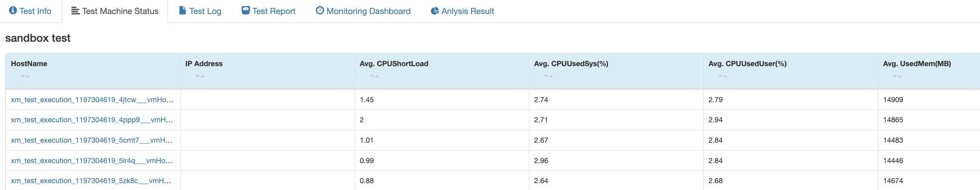Open the Monitoring Dashboard tab

coord(368,11)
